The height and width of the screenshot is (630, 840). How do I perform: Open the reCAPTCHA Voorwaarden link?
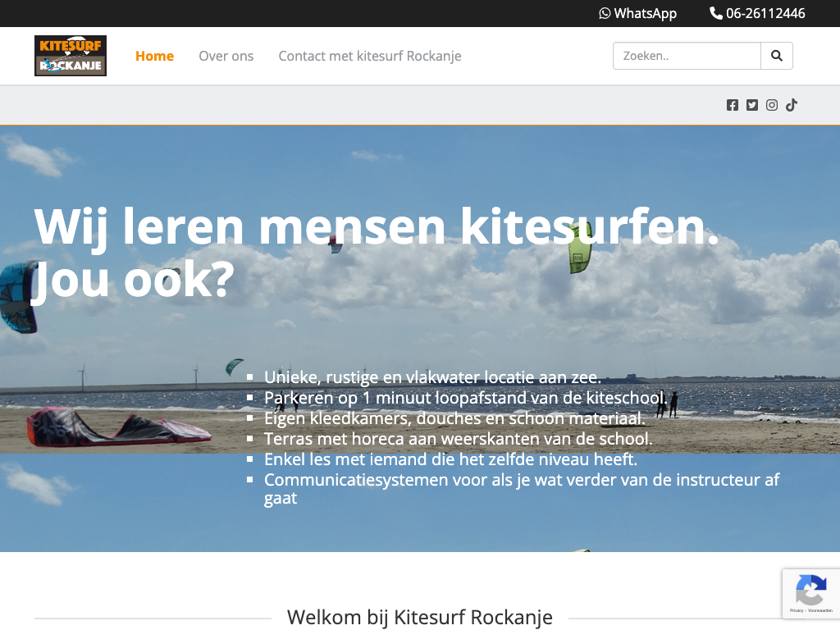click(x=820, y=610)
